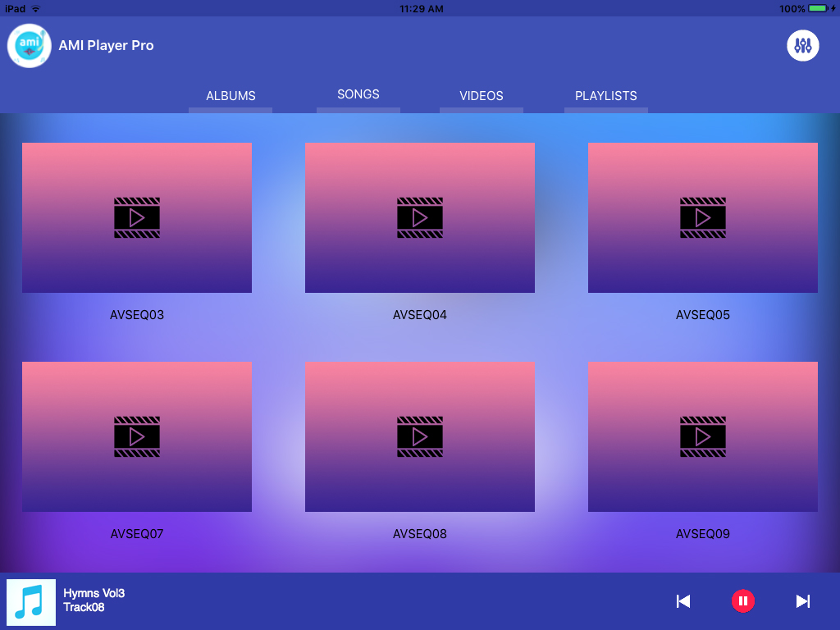Screen dimensions: 840x630
Task: Click the AVSEQ08 title label
Action: coord(420,534)
